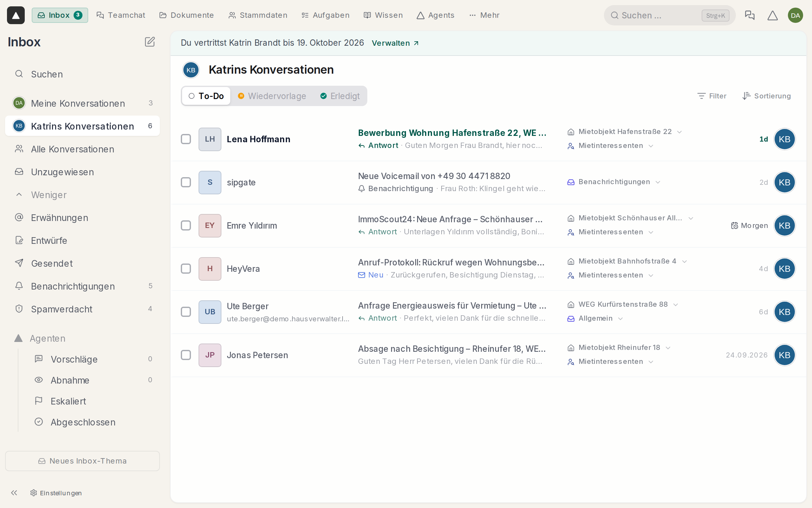The width and height of the screenshot is (812, 508).
Task: Open Teamchat in the top navigation
Action: pos(121,15)
